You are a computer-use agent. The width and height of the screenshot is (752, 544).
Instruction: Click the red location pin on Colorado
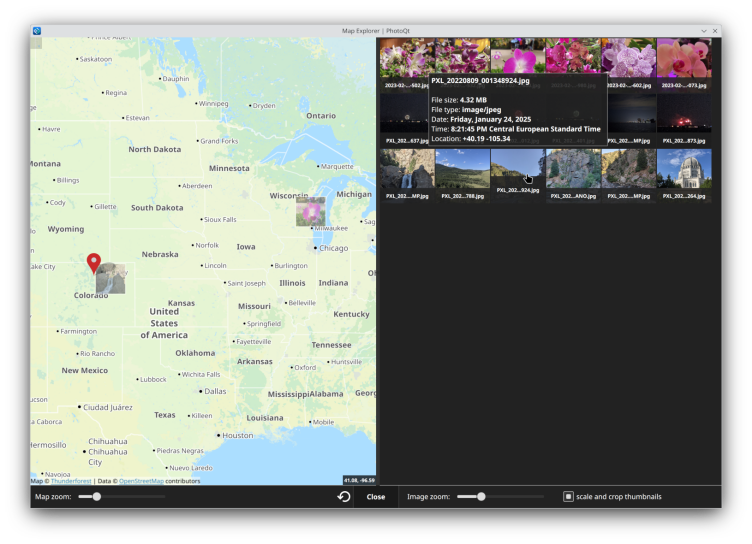[94, 263]
